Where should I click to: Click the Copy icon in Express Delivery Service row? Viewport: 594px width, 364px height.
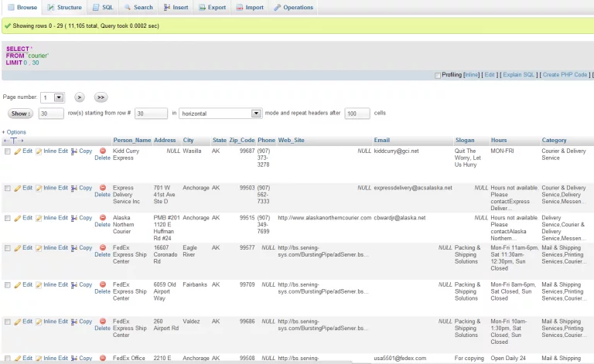click(74, 188)
